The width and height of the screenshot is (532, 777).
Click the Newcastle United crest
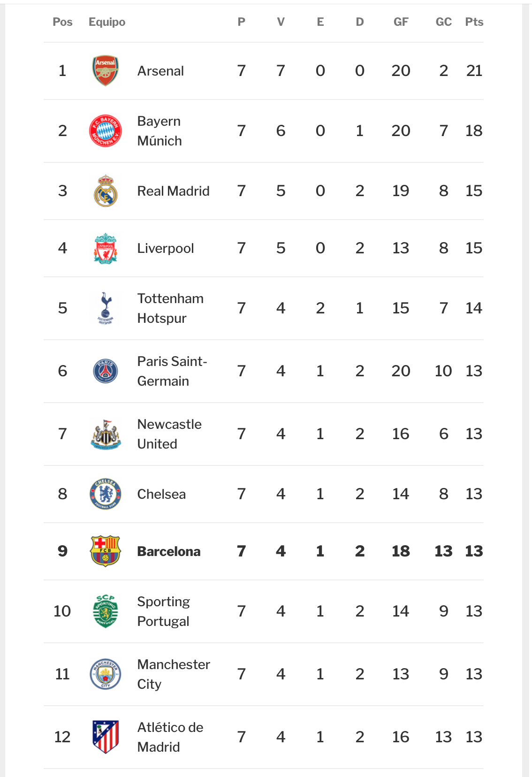106,434
